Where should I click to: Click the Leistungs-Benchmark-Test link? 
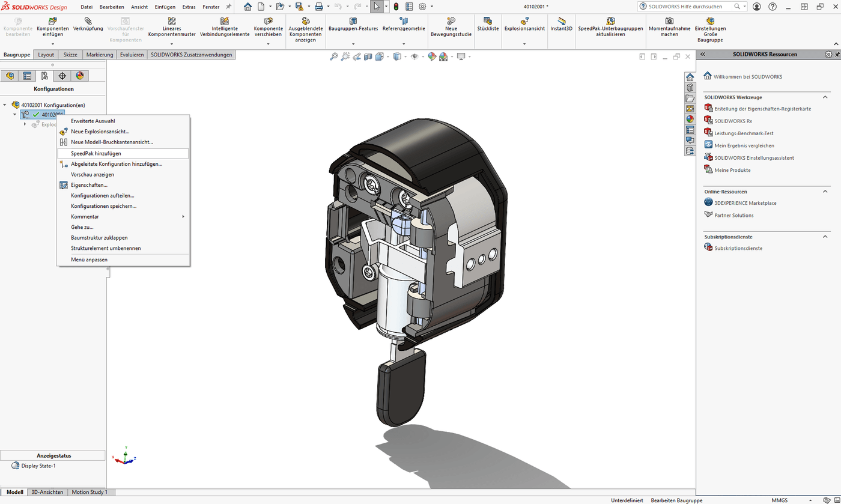click(744, 133)
